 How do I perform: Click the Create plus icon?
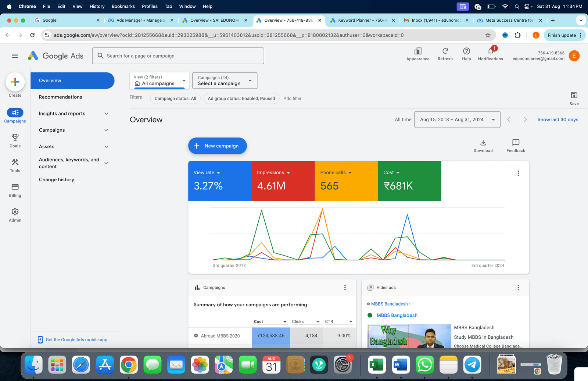pyautogui.click(x=15, y=82)
